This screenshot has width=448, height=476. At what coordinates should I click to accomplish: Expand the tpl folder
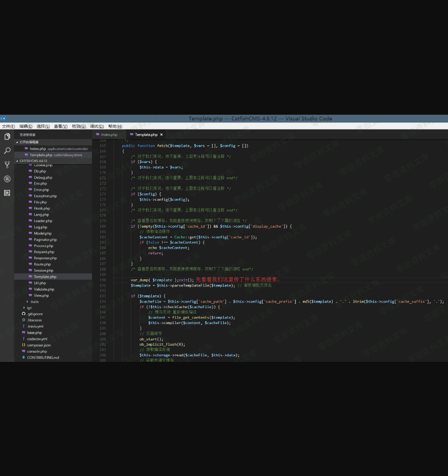[29, 308]
